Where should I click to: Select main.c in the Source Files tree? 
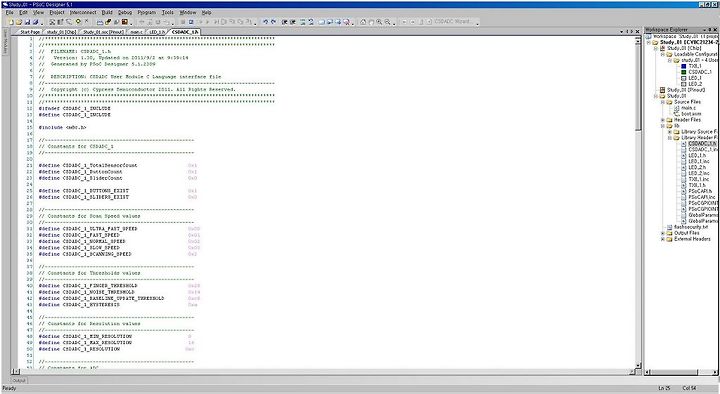pyautogui.click(x=688, y=108)
